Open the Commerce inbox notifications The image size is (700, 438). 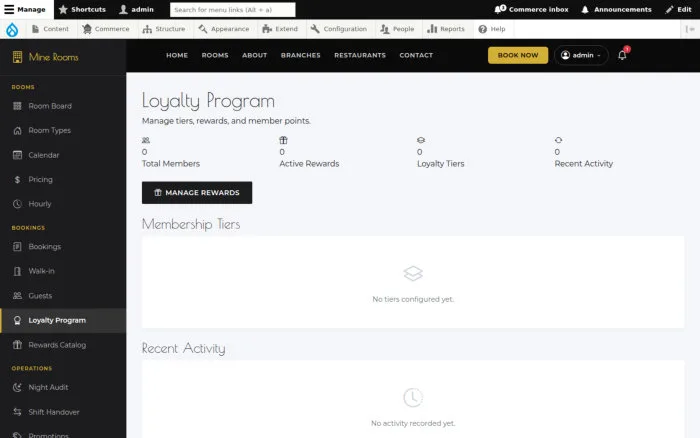(x=531, y=9)
